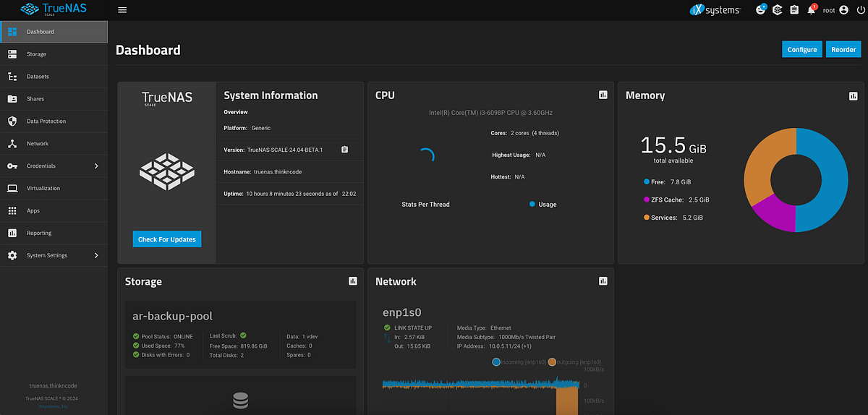Open Storage reports chart icon
This screenshot has height=415, width=868.
[x=353, y=281]
